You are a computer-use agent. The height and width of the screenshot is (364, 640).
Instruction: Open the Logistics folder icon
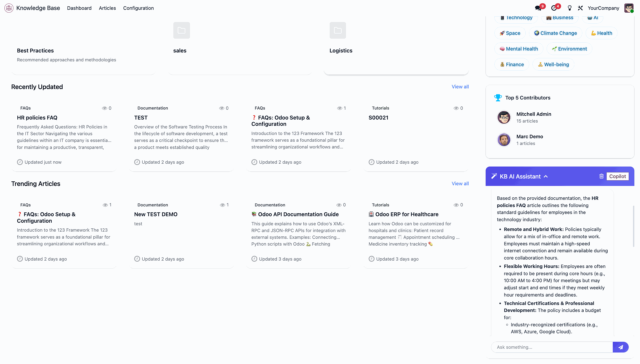[x=338, y=30]
